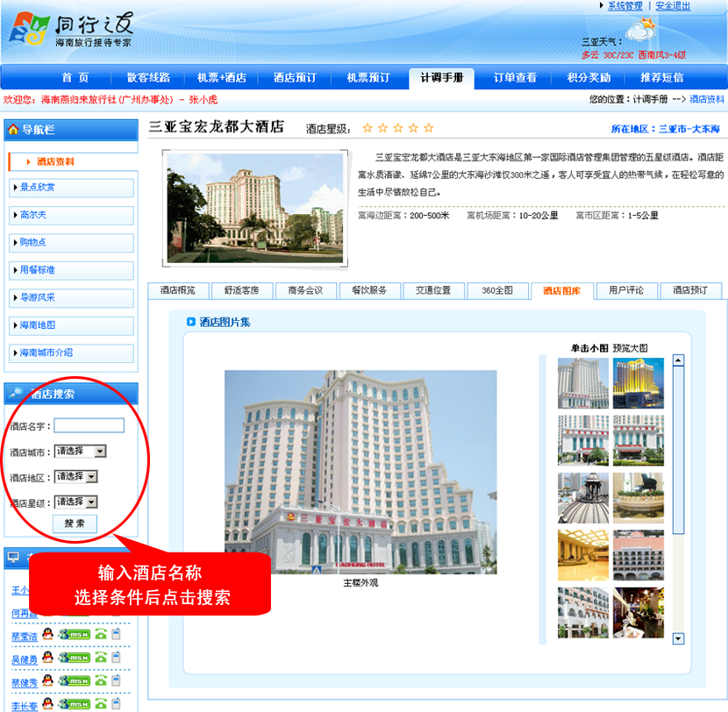Click contact name 蔡健秀
This screenshot has width=728, height=712.
click(25, 683)
